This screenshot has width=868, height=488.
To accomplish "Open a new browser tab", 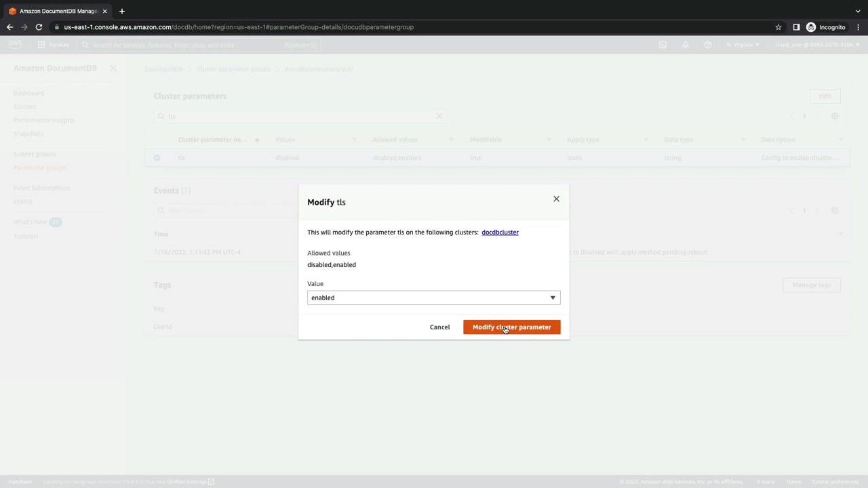I will pyautogui.click(x=122, y=11).
